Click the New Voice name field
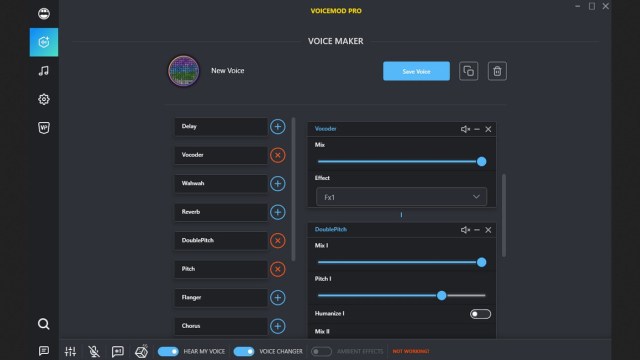The height and width of the screenshot is (360, 640). click(x=228, y=71)
